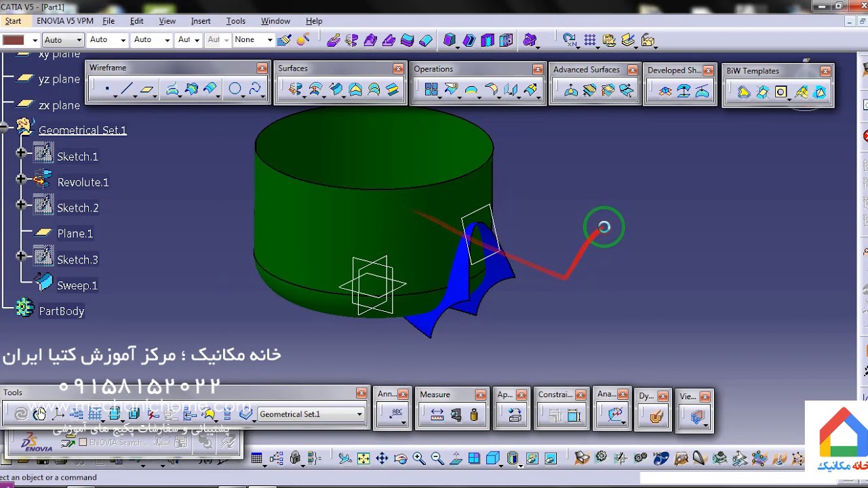Screen dimensions: 868x488
Task: Click the Pan view icon
Action: coord(382,459)
